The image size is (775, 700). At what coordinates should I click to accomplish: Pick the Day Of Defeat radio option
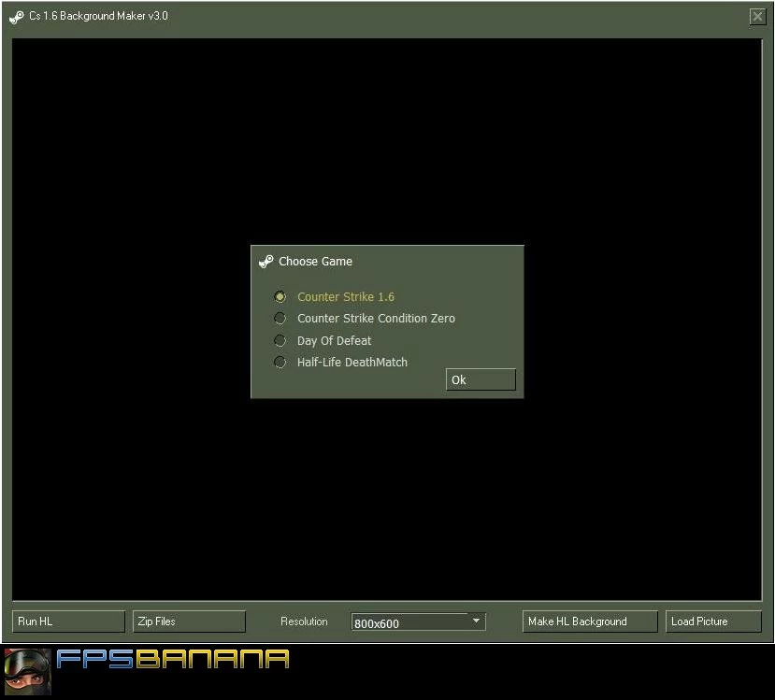pyautogui.click(x=280, y=340)
